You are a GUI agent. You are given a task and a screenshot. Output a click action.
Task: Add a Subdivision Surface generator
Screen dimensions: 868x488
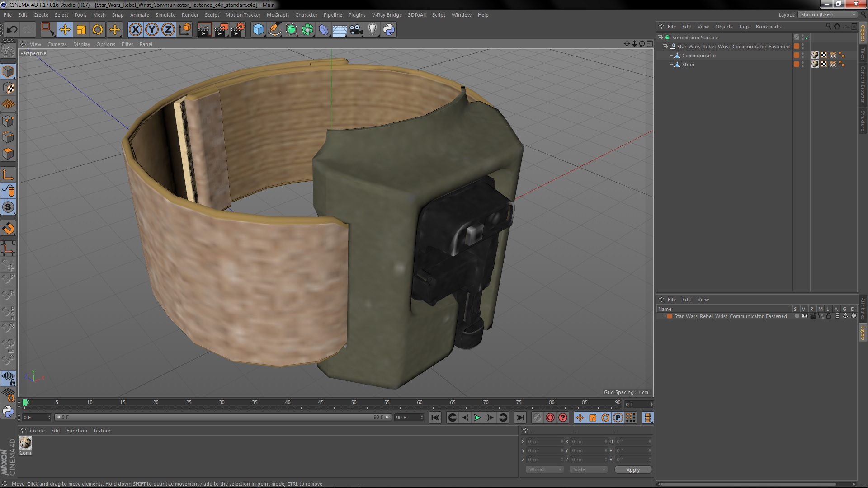pos(291,30)
